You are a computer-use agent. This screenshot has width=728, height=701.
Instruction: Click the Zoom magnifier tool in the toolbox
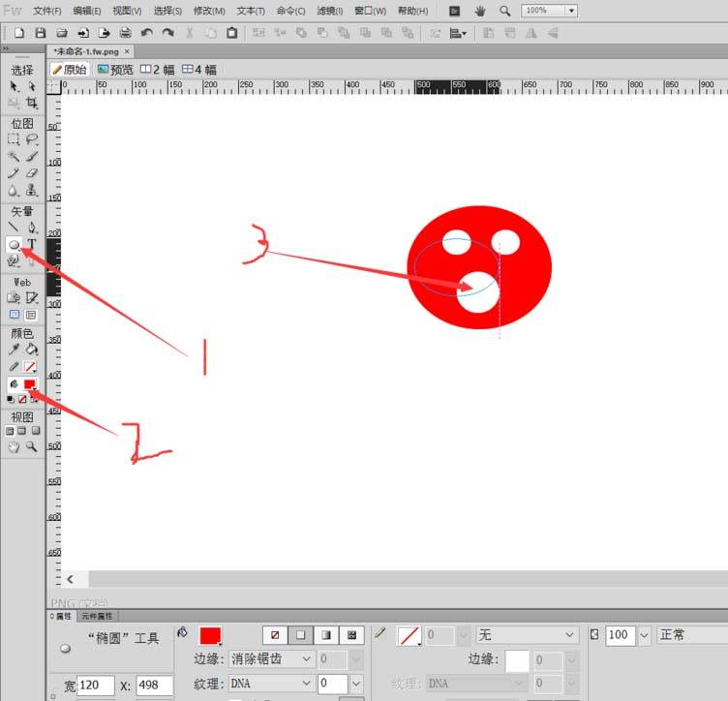coord(32,447)
